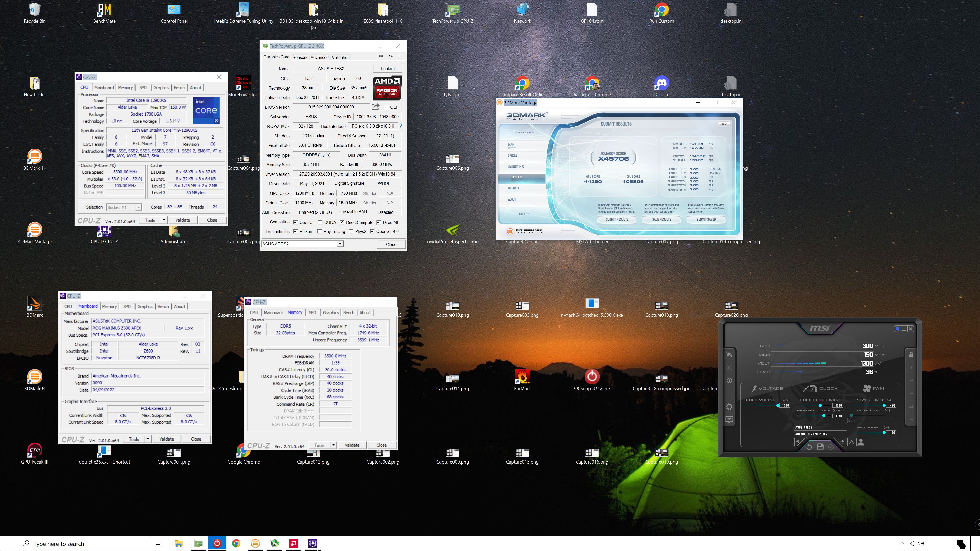Viewport: 980px width, 551px height.
Task: Switch to the Advanced tab in GPU-Z
Action: pos(319,57)
